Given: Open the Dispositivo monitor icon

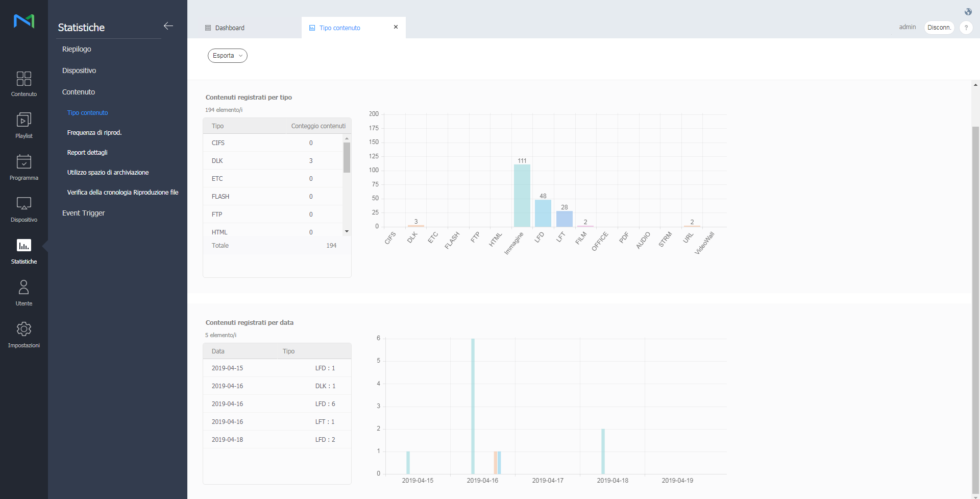Looking at the screenshot, I should (24, 209).
